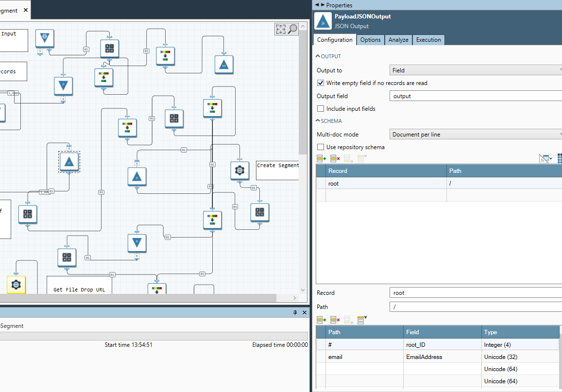Switch to the Options tab

[370, 40]
